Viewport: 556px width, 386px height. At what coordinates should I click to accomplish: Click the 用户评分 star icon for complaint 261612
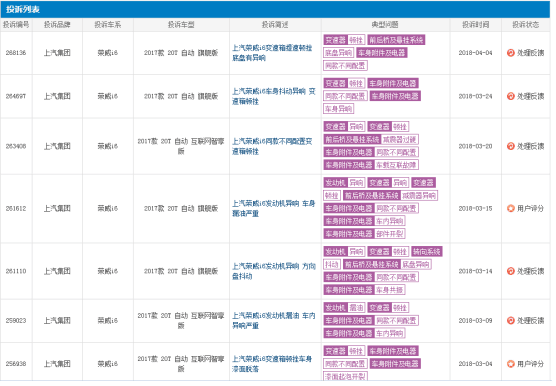(511, 208)
